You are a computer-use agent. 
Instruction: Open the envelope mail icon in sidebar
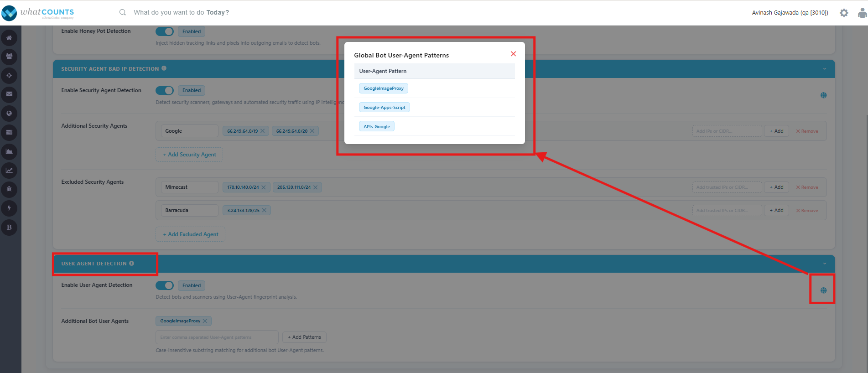[9, 94]
